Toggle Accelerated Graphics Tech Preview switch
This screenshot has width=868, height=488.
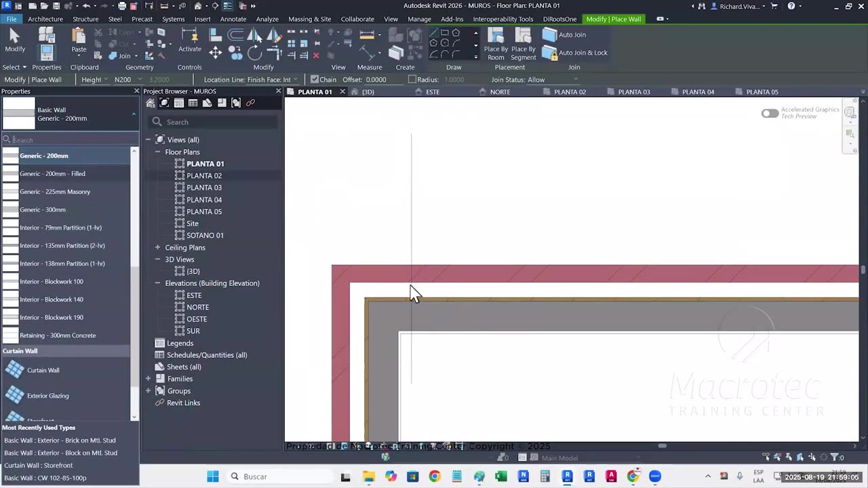770,113
